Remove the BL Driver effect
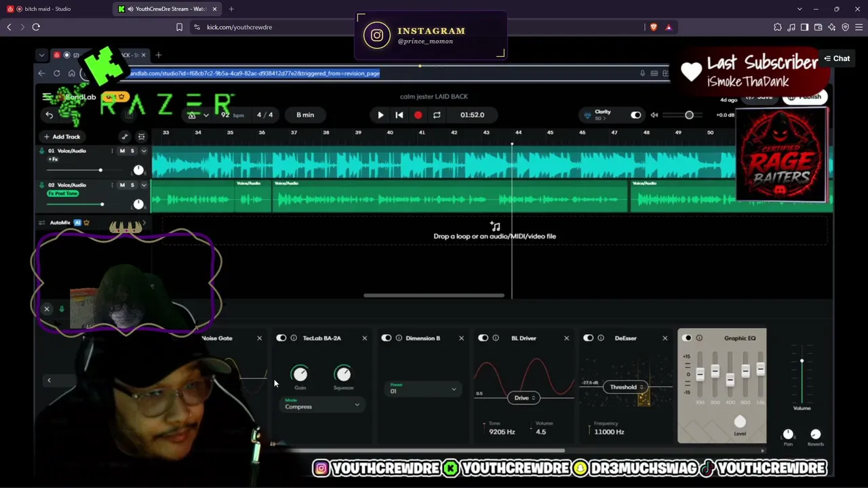868x488 pixels. [566, 338]
